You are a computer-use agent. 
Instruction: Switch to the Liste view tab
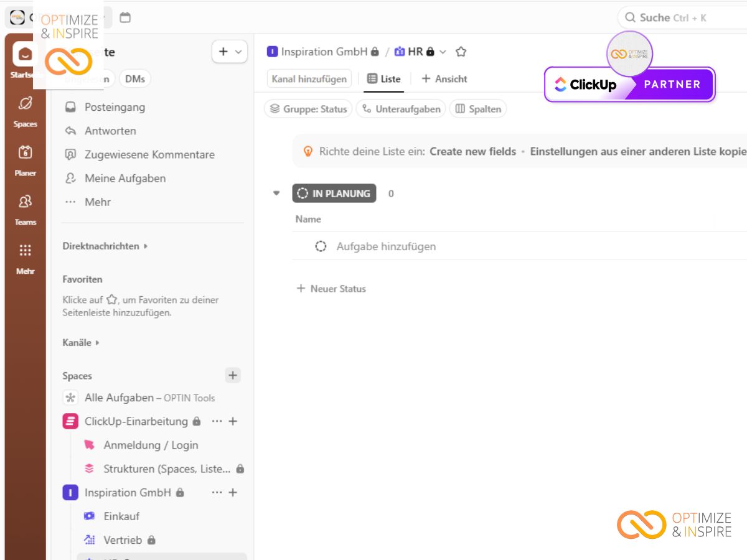[384, 79]
